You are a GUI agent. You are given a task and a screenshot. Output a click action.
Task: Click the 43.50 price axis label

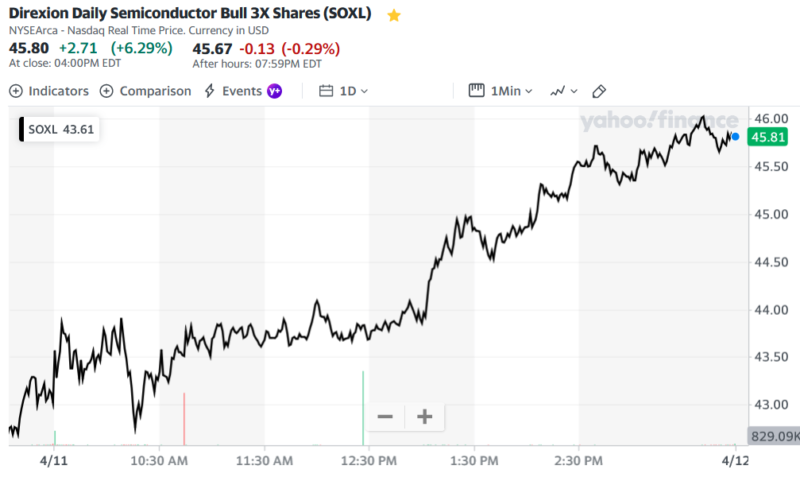click(x=771, y=357)
